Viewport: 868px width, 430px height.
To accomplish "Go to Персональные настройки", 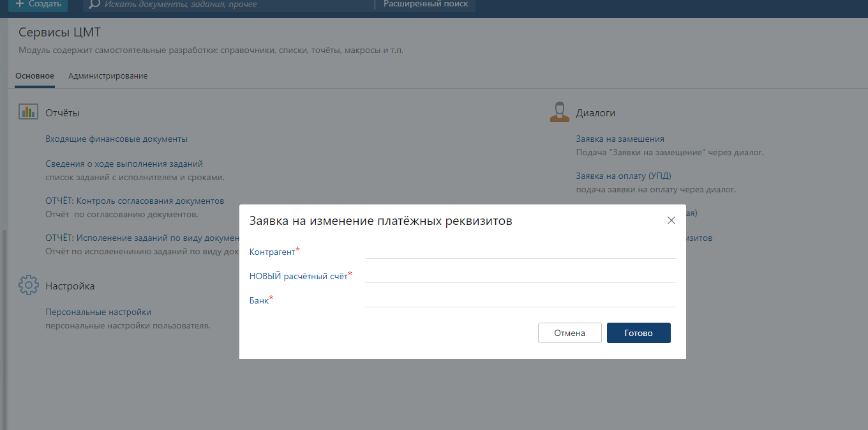I will coord(98,312).
